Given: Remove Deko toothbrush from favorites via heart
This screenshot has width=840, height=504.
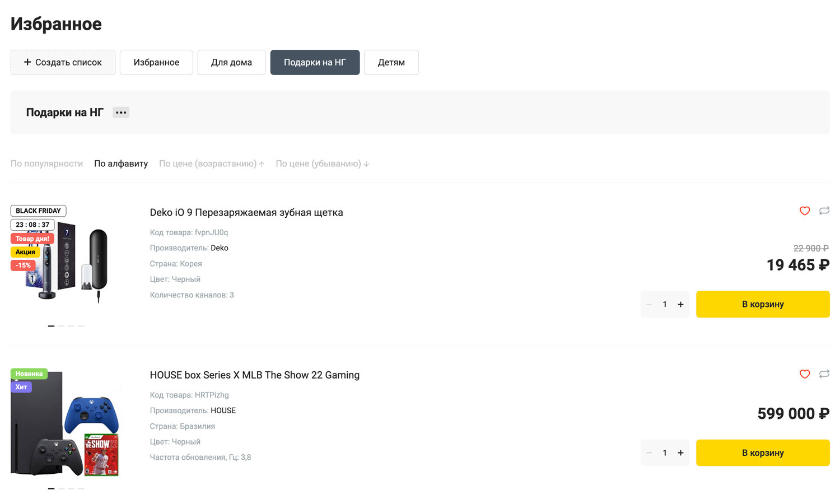Looking at the screenshot, I should coord(804,211).
